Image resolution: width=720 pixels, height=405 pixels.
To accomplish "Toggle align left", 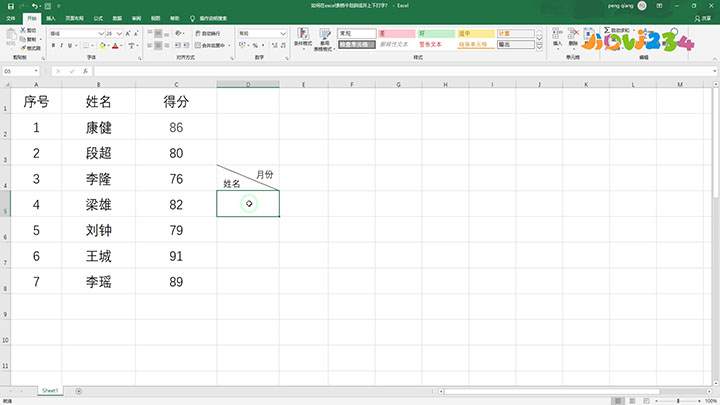I will tap(150, 45).
